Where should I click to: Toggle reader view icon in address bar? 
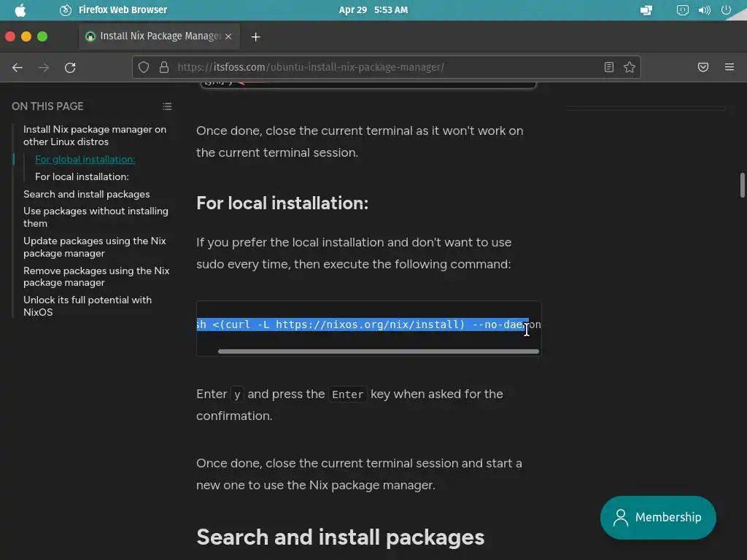(609, 67)
